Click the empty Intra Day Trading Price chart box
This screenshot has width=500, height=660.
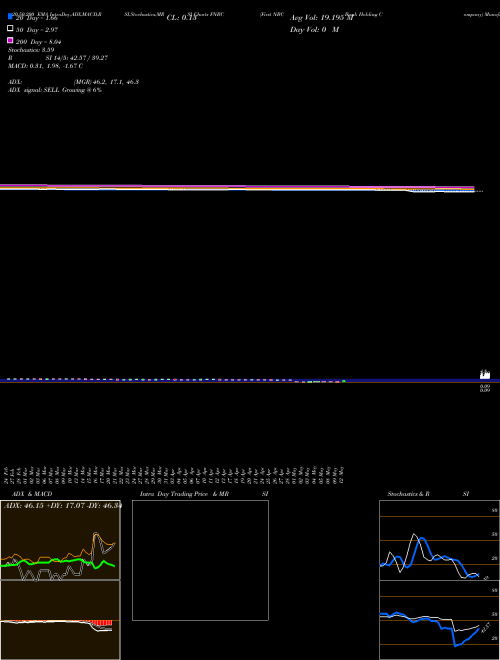click(200, 560)
